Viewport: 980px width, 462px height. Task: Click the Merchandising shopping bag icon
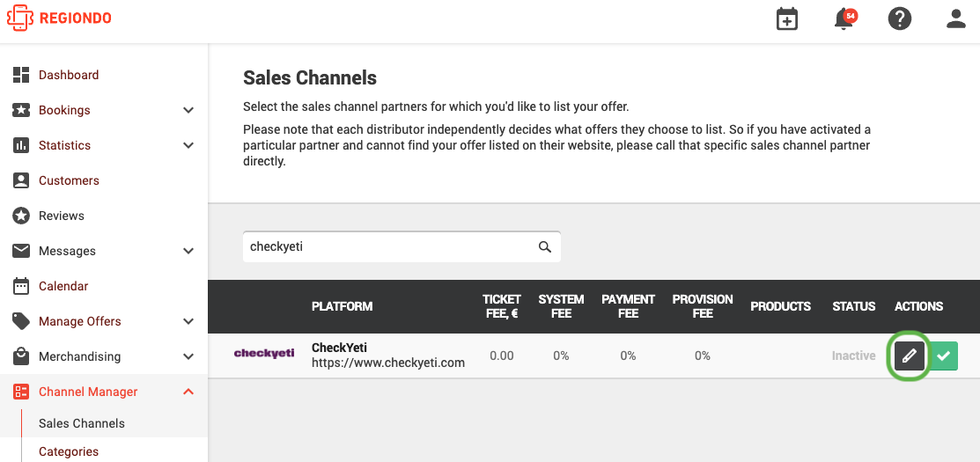click(21, 356)
